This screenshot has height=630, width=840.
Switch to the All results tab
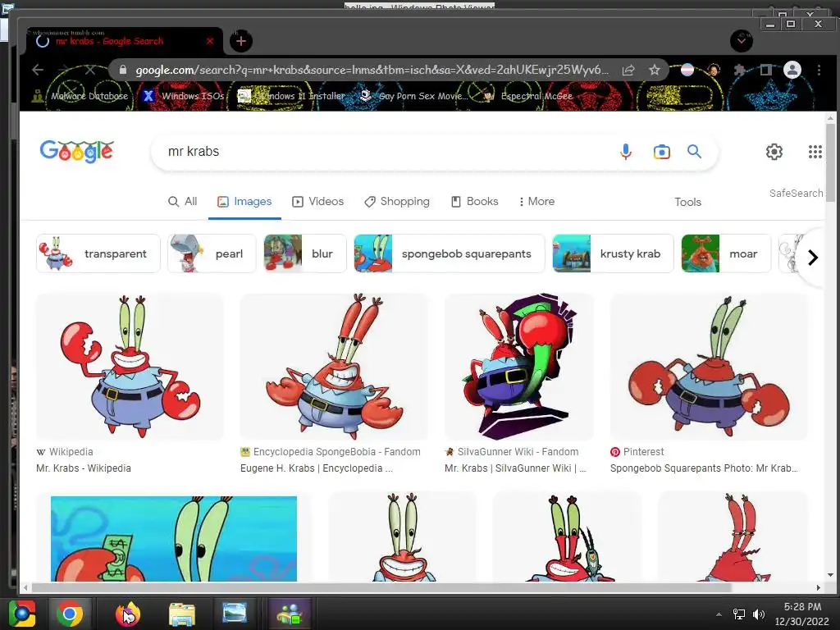click(x=183, y=202)
